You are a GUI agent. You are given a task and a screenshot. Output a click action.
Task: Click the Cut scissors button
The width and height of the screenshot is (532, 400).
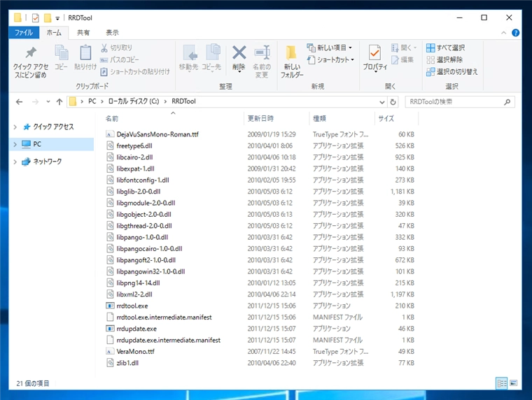pos(116,48)
